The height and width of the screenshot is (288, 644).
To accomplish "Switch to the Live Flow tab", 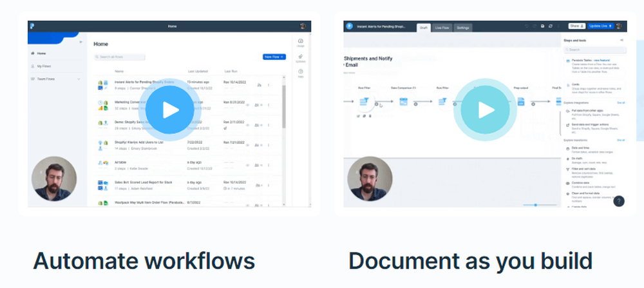I will point(442,28).
